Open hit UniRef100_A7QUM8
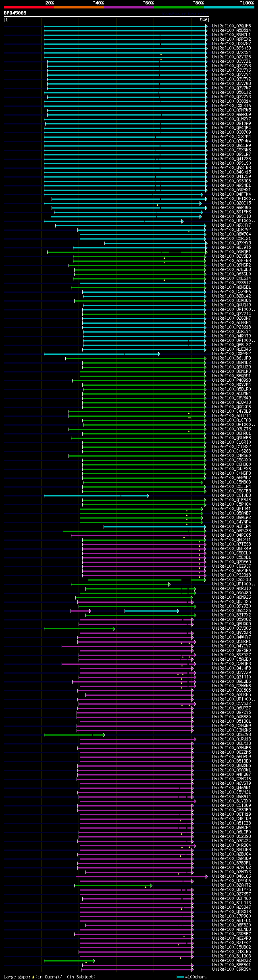258x980 pixels. 231,26
